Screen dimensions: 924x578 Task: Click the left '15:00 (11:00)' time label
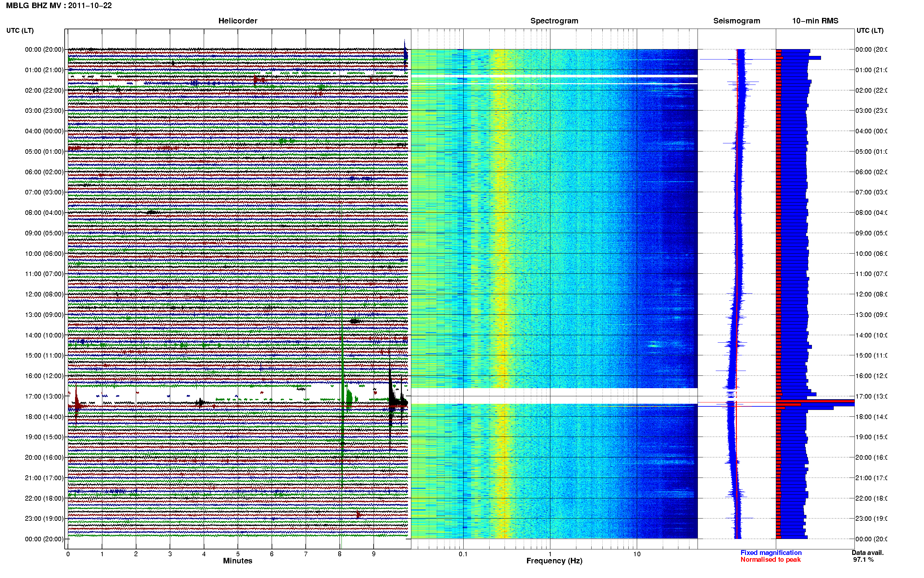coord(44,356)
